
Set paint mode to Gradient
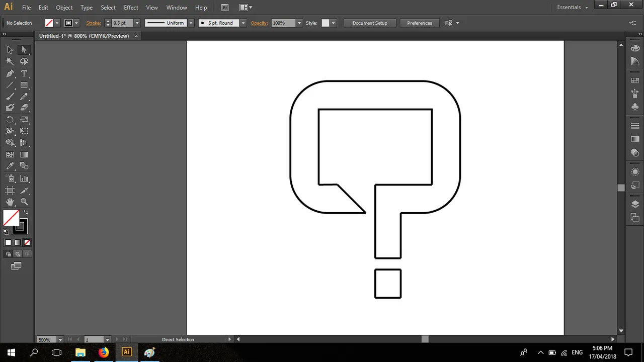pyautogui.click(x=18, y=242)
